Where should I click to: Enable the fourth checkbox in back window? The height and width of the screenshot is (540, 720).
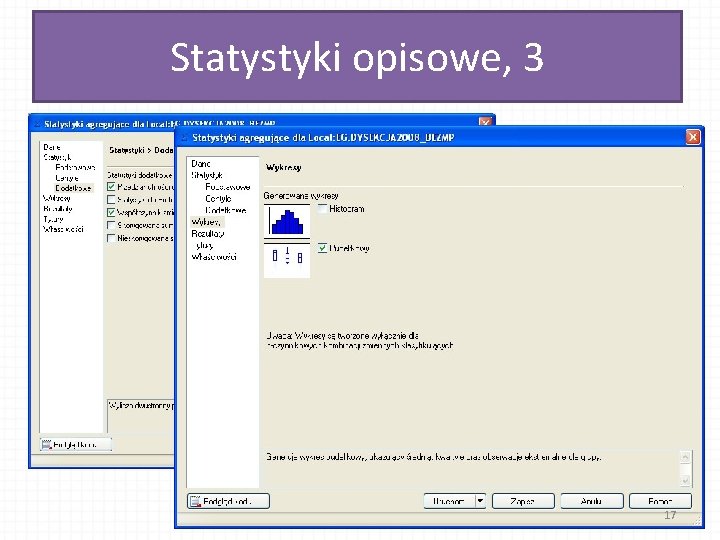(x=111, y=225)
